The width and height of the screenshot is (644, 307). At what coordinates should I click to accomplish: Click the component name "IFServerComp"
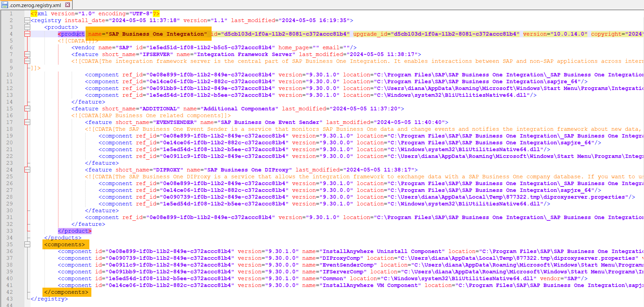343,272
